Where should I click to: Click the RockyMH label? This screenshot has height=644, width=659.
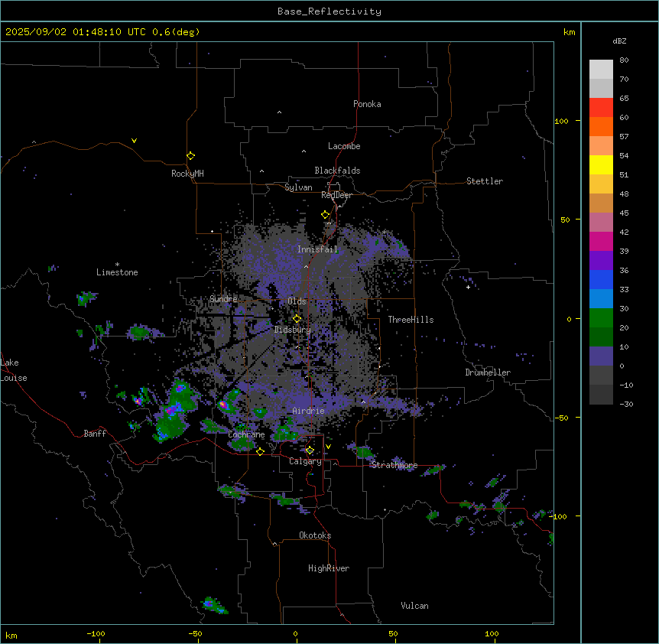[187, 174]
